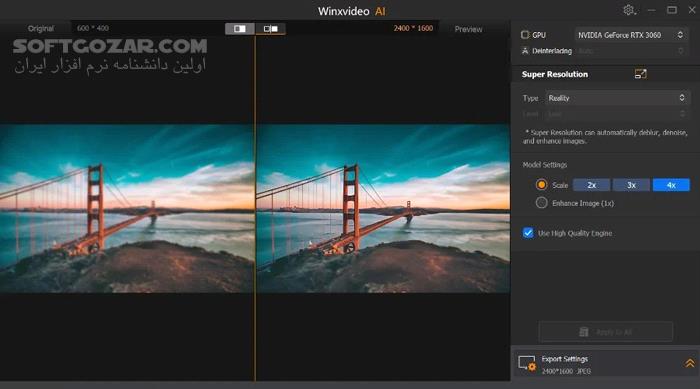The width and height of the screenshot is (700, 389).
Task: Click the Preview label
Action: click(x=468, y=29)
